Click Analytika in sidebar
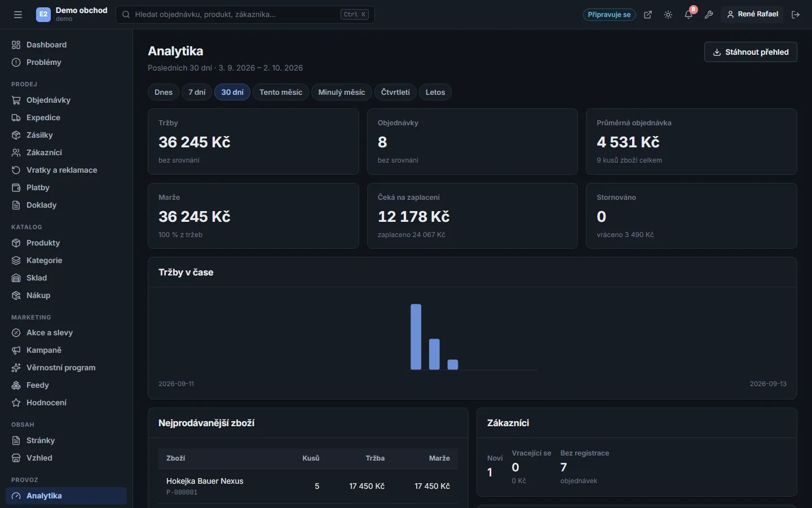Screen dimensions: 812x508 pyautogui.click(x=66, y=496)
